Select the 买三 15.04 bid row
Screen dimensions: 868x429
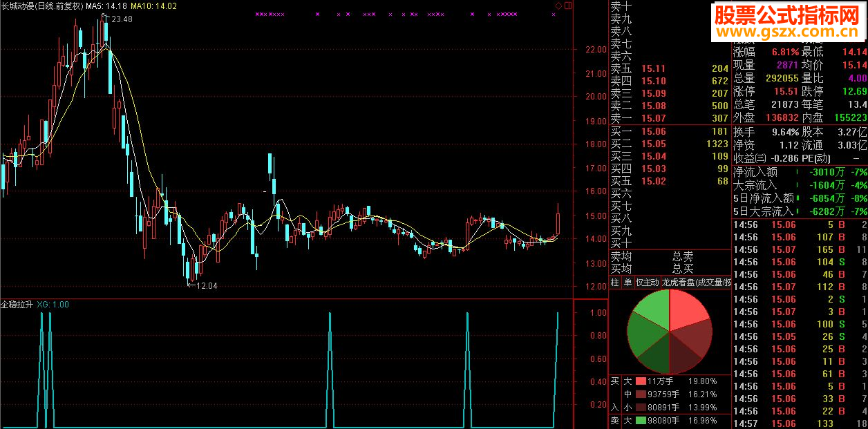click(x=670, y=156)
